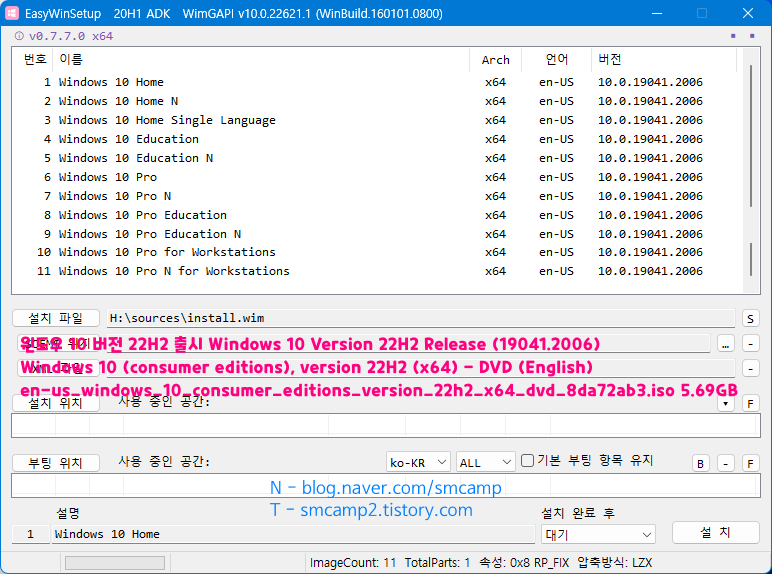Image resolution: width=772 pixels, height=574 pixels.
Task: Click the 버전 column header
Action: (x=664, y=60)
